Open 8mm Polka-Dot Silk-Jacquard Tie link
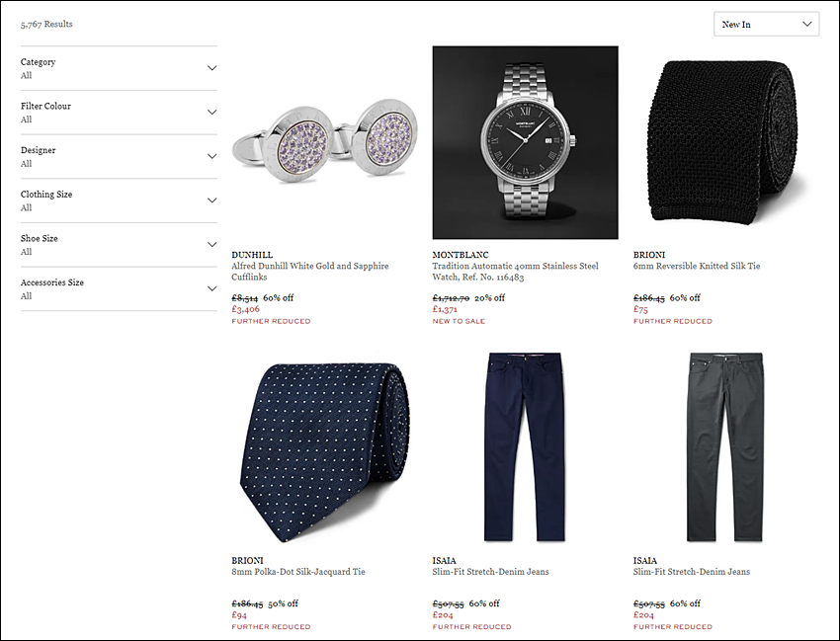 [x=298, y=572]
